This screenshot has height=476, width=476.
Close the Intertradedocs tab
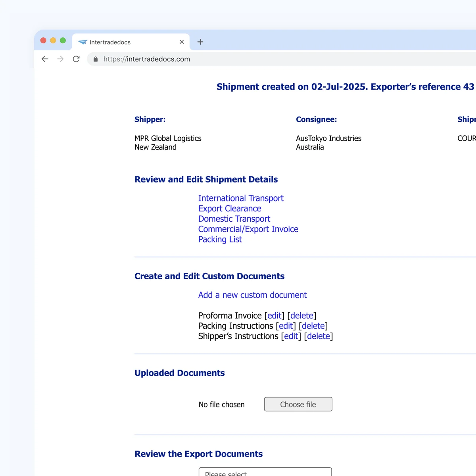click(x=182, y=42)
